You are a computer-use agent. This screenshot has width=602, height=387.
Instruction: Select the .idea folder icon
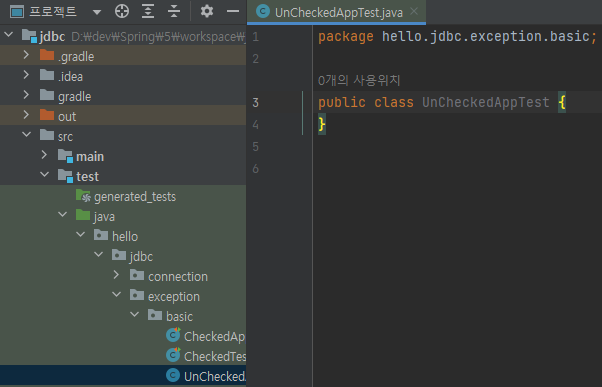(47, 75)
